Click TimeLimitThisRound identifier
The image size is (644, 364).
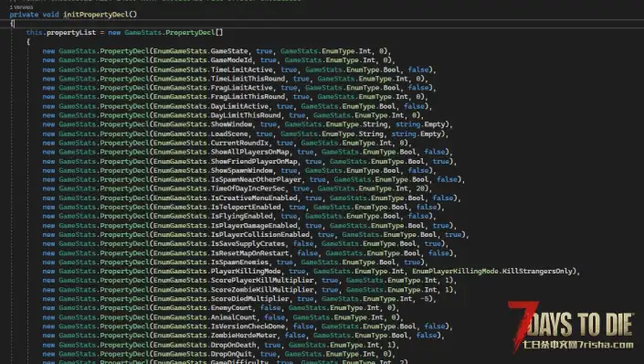248,79
